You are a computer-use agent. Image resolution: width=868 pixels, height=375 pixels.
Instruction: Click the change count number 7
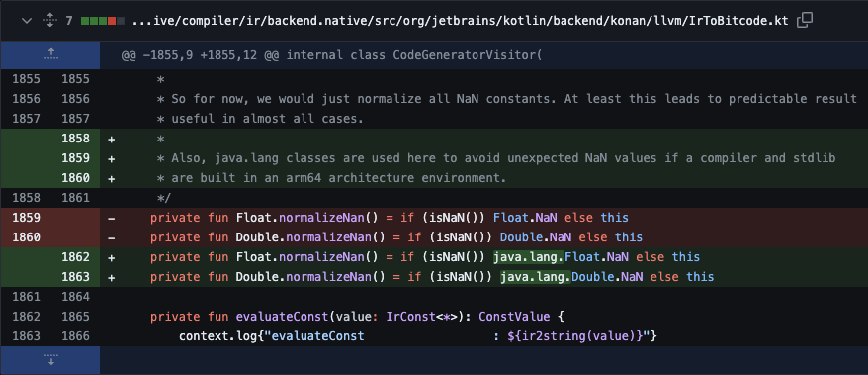pyautogui.click(x=69, y=22)
